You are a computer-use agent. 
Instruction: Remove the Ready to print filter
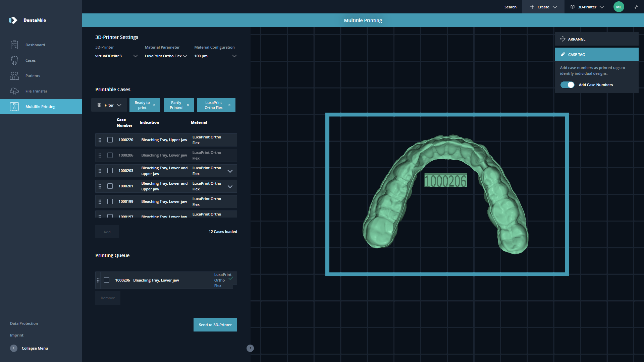tap(154, 105)
